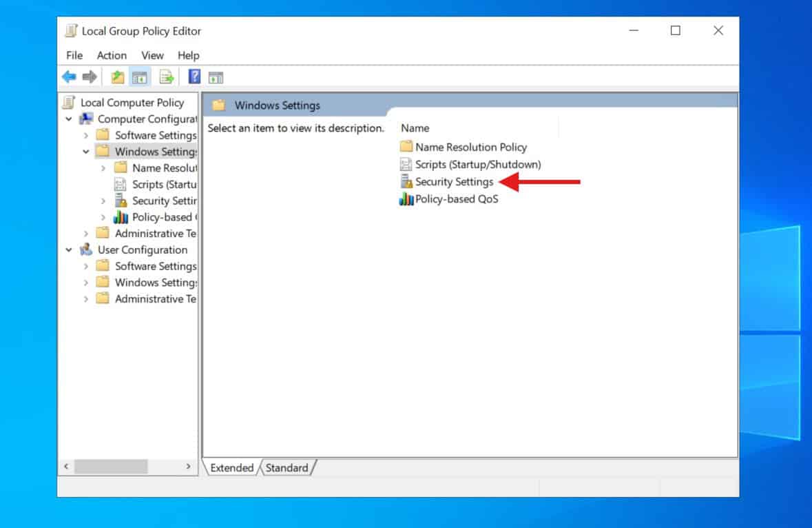Switch to the Standard tab
This screenshot has width=812, height=528.
287,468
